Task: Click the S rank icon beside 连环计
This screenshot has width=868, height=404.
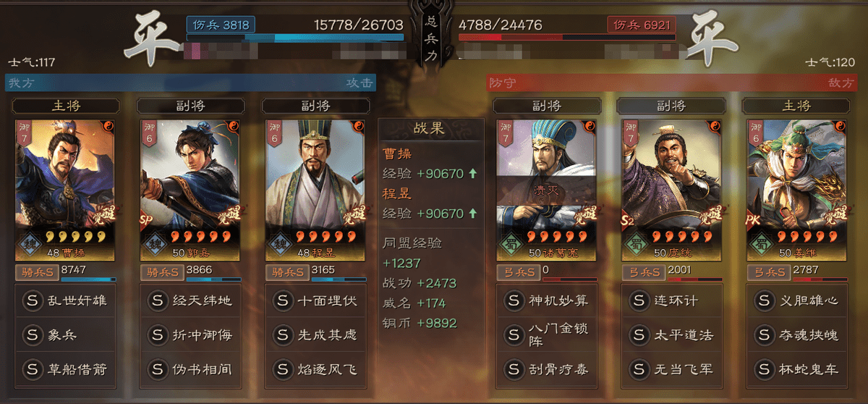Action: [639, 300]
